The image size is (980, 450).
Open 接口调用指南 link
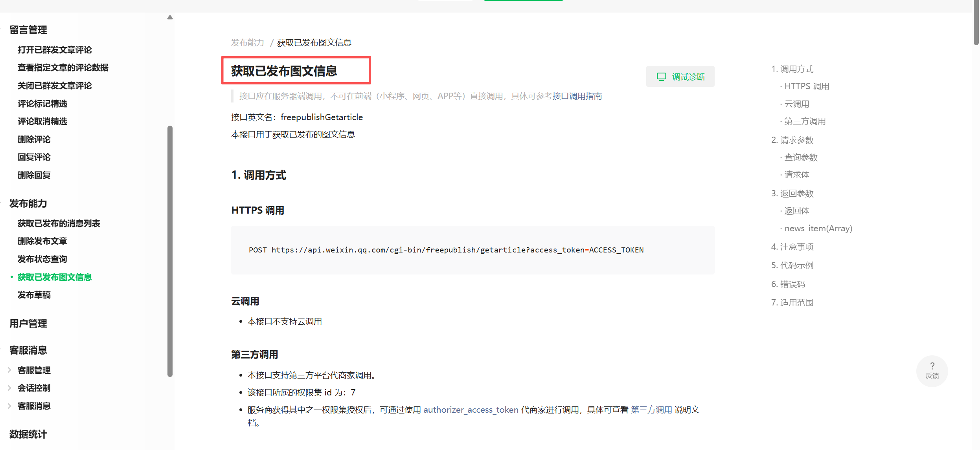coord(577,96)
